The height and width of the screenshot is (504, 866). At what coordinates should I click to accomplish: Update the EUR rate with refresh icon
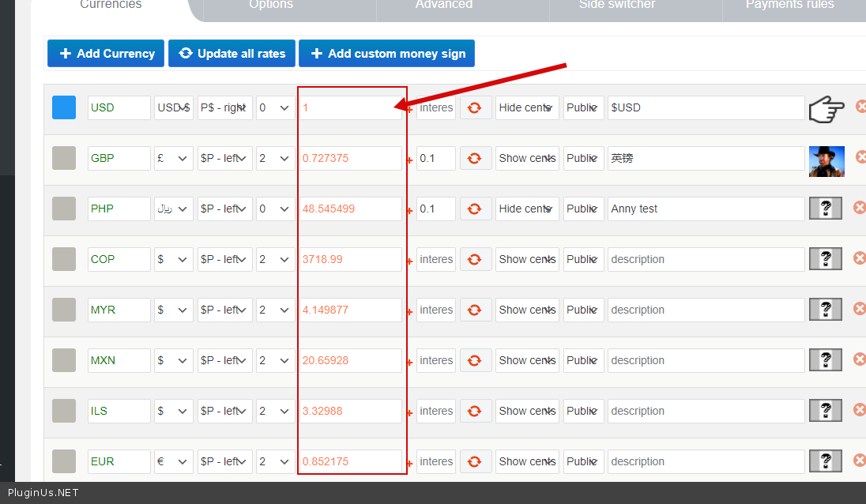pos(474,461)
